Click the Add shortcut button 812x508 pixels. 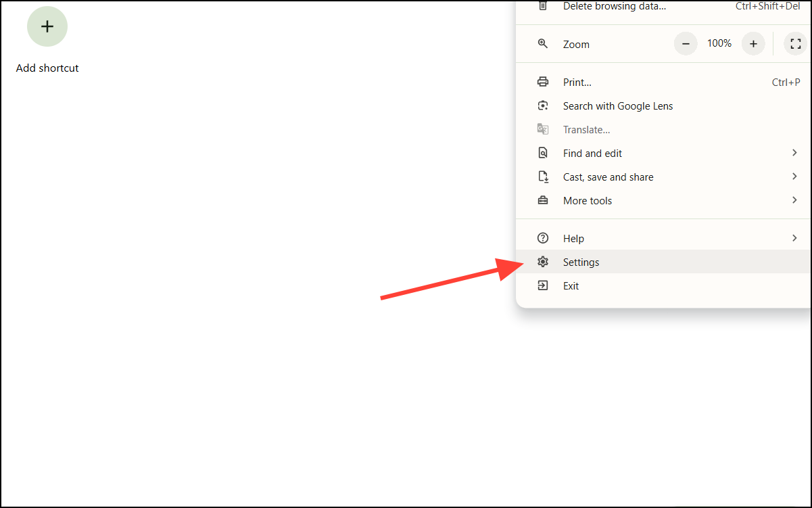pos(47,26)
